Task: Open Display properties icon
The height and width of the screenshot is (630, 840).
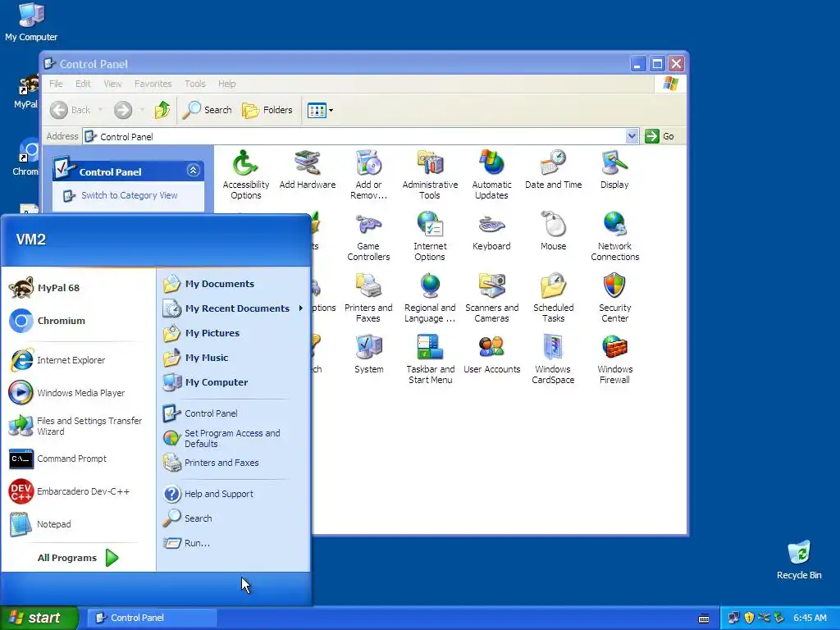Action: [x=614, y=169]
